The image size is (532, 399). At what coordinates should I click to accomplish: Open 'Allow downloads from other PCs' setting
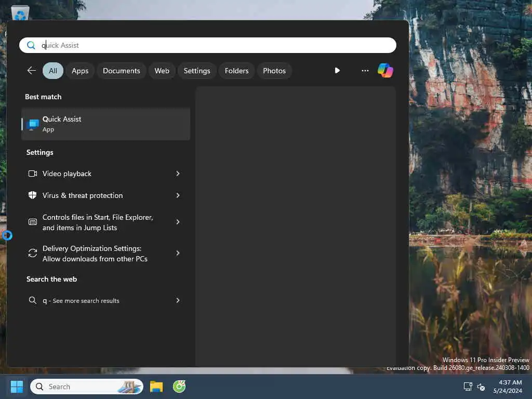pyautogui.click(x=105, y=254)
